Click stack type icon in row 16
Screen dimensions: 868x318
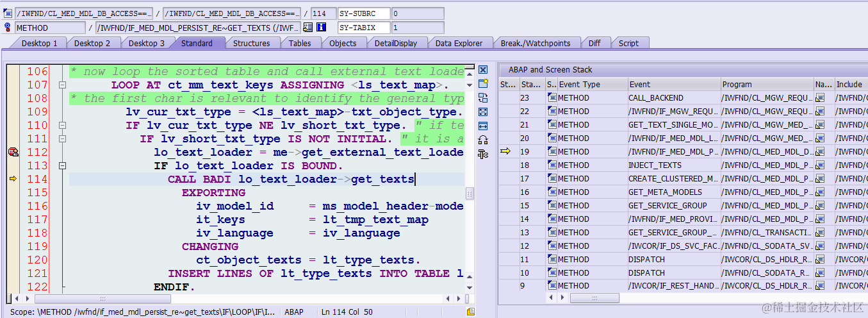tap(552, 192)
